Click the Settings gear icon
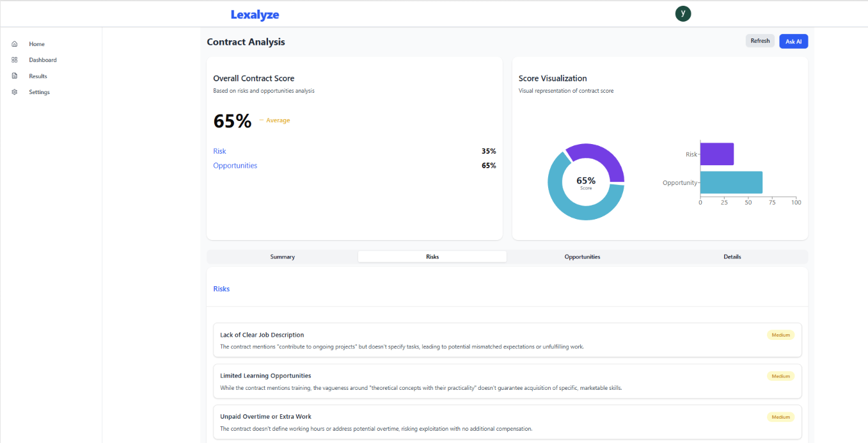The image size is (868, 443). (x=15, y=92)
